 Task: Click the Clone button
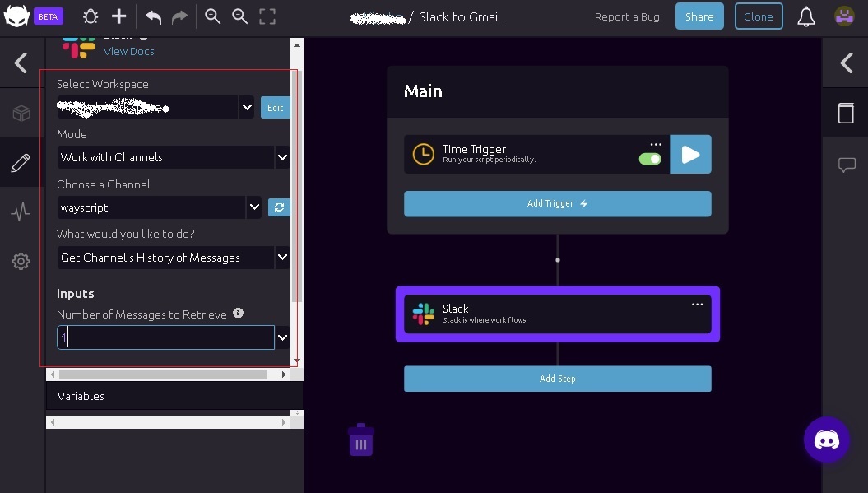click(759, 16)
